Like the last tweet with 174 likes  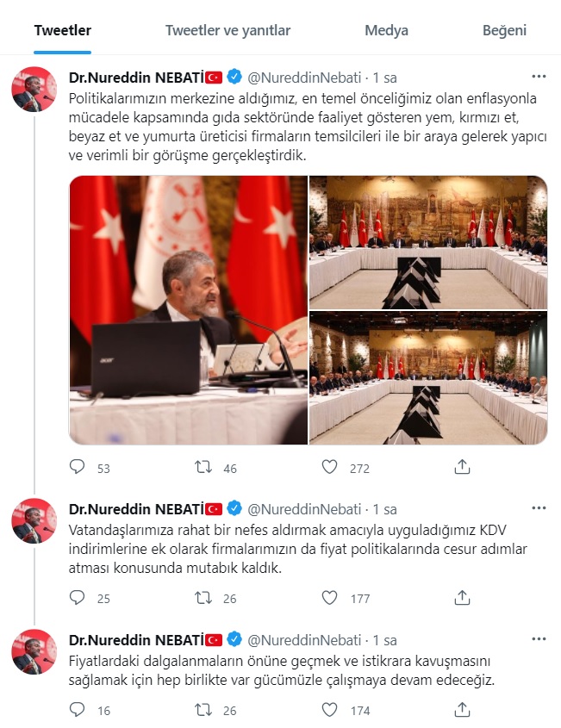(330, 709)
